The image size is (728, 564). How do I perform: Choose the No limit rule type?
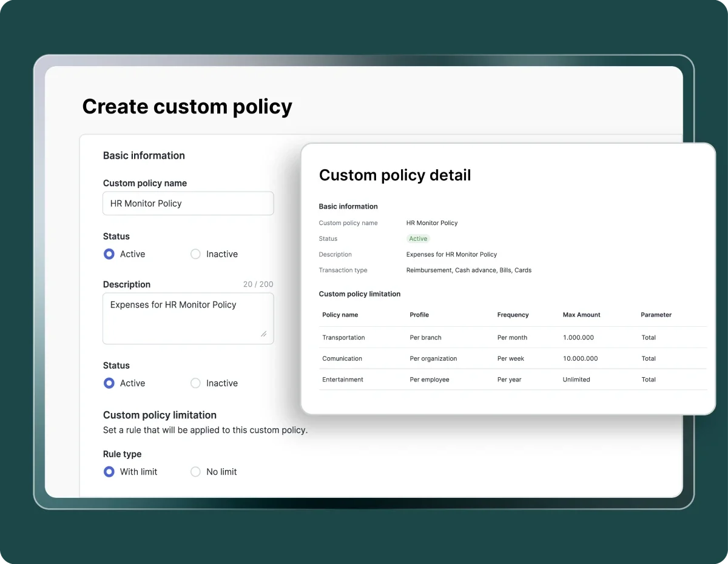[x=195, y=472]
